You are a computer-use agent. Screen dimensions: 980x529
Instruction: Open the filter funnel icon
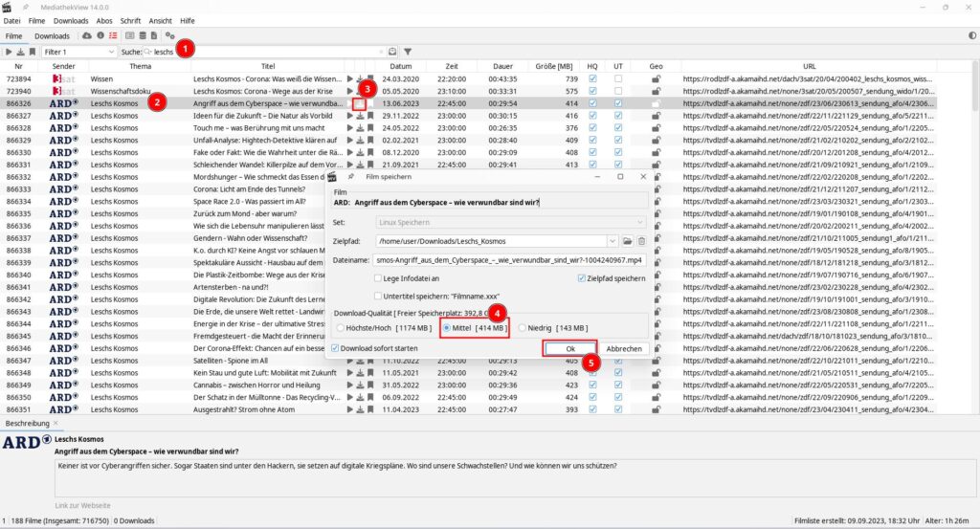(x=408, y=52)
